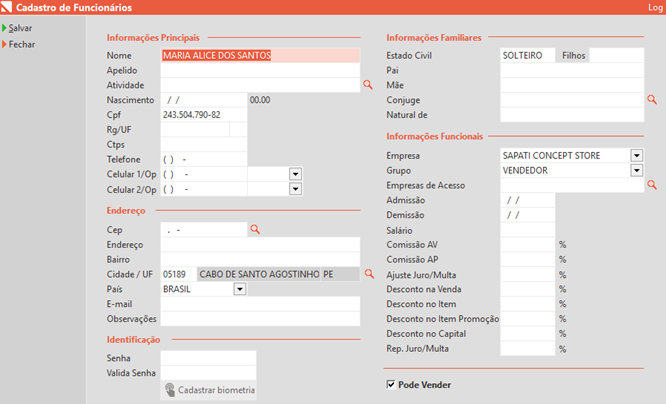Click the Celular 1 number field
Image resolution: width=666 pixels, height=404 pixels.
[x=203, y=174]
